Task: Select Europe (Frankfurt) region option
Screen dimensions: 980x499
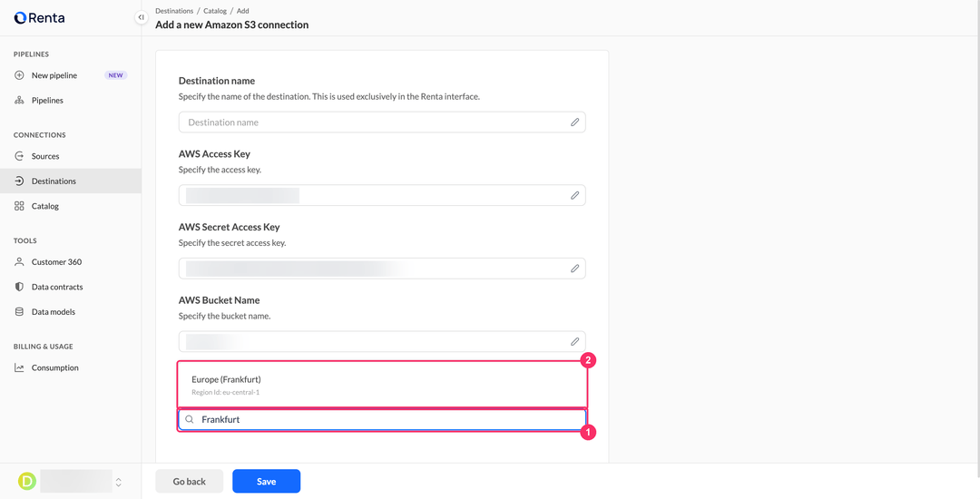Action: tap(382, 385)
